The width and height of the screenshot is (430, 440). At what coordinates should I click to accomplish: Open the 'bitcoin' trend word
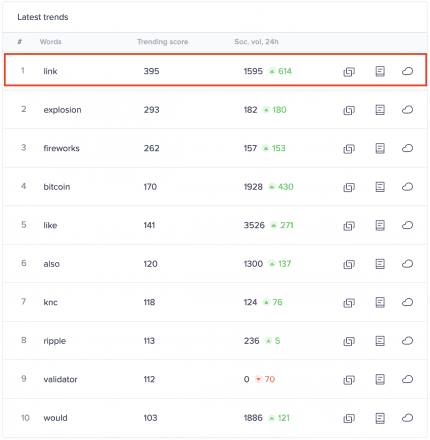[57, 187]
